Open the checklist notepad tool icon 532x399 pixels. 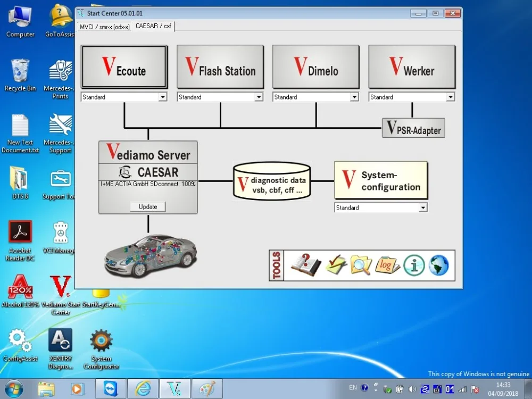click(336, 265)
